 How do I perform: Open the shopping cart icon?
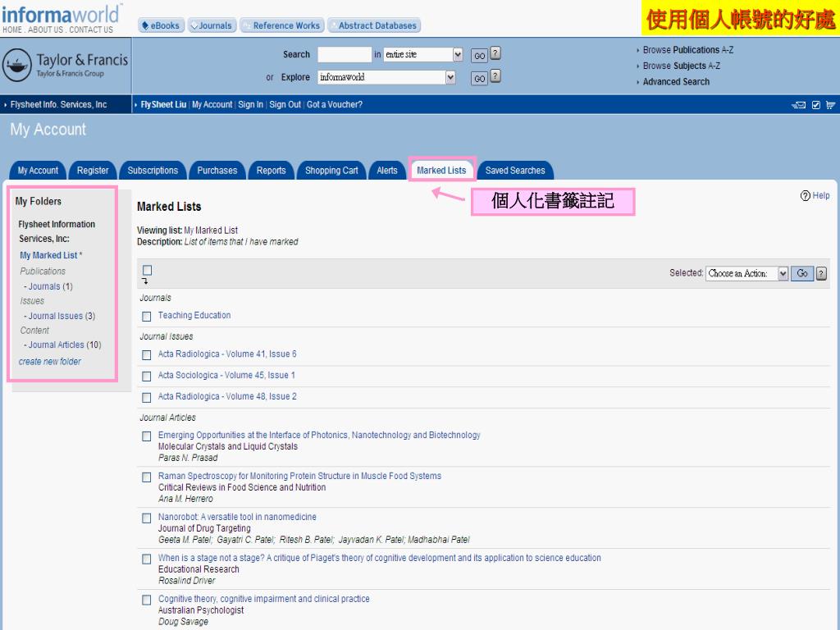coord(830,105)
